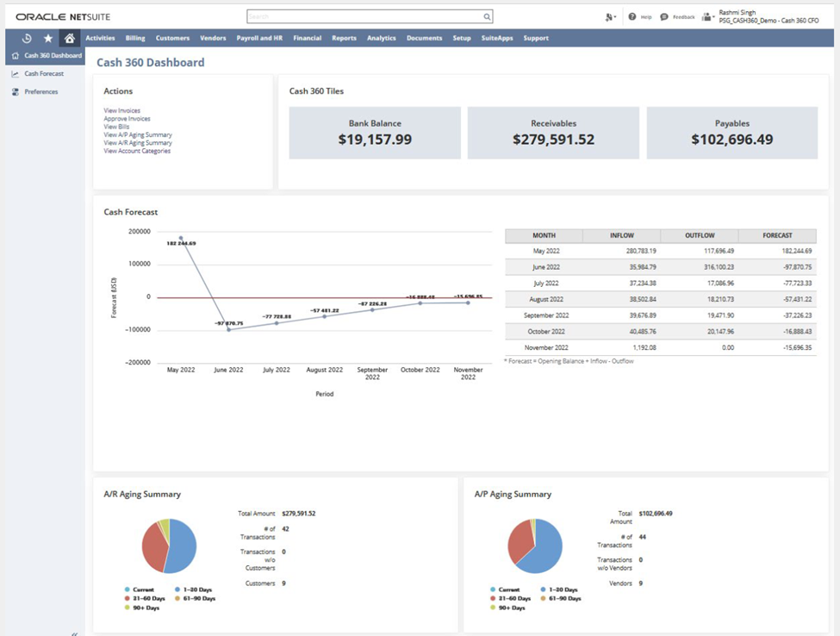840x636 pixels.
Task: Open the Recent Records clock icon
Action: click(27, 38)
